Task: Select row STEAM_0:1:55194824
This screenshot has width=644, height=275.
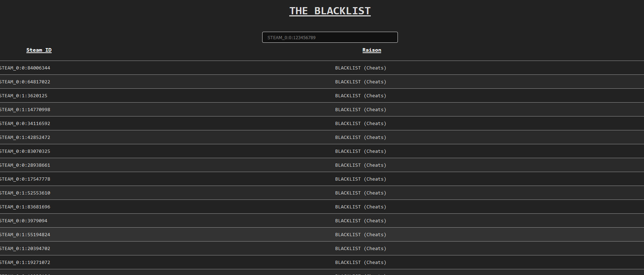Action: tap(322, 234)
